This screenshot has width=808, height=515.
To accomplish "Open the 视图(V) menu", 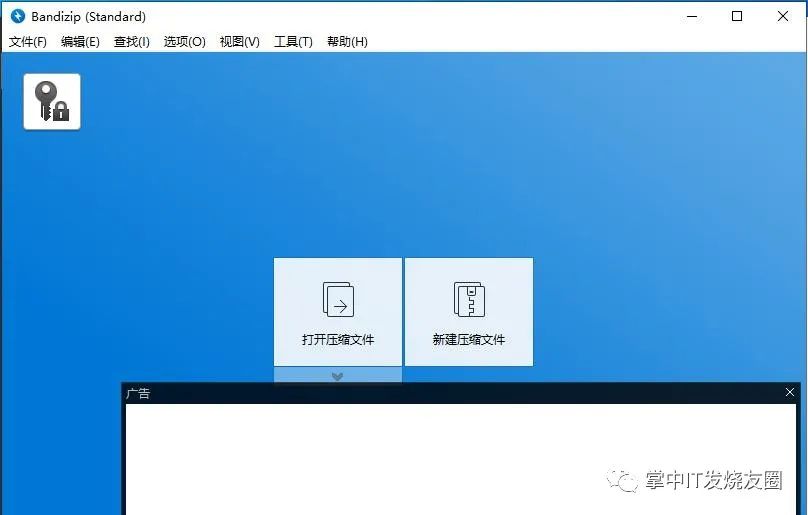I will click(x=240, y=42).
